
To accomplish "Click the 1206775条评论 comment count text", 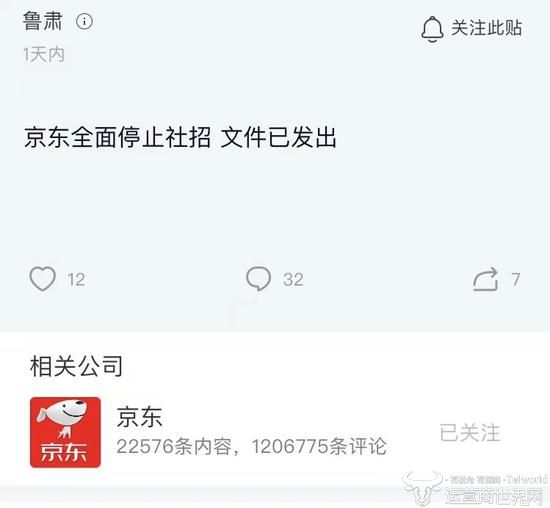I will (319, 447).
